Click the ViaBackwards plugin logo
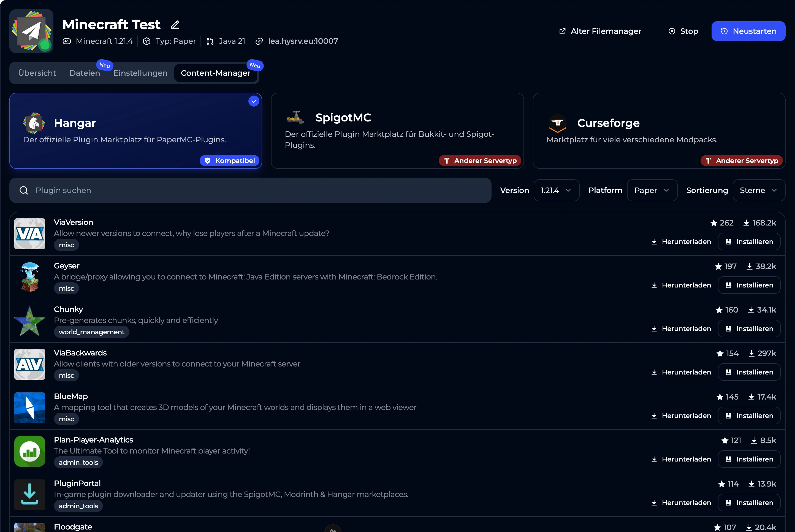Viewport: 795px width, 532px height. [30, 364]
